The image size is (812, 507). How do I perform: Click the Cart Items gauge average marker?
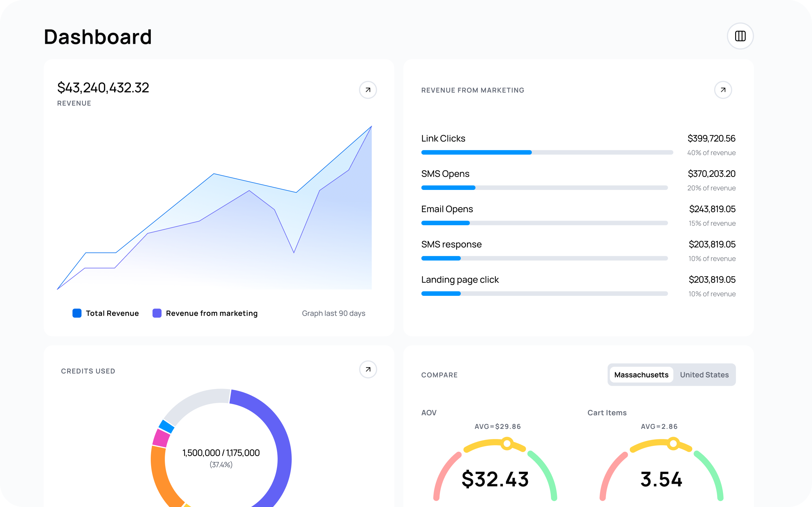click(x=673, y=444)
